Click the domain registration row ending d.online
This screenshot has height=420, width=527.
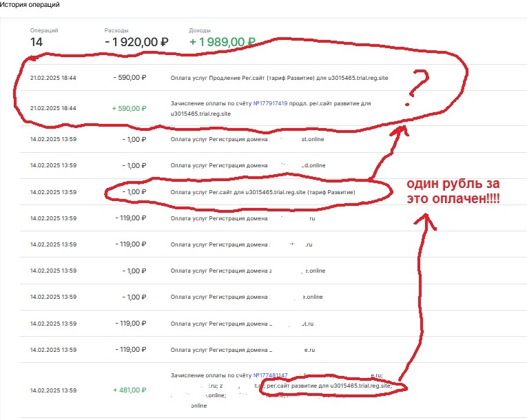pos(273,165)
